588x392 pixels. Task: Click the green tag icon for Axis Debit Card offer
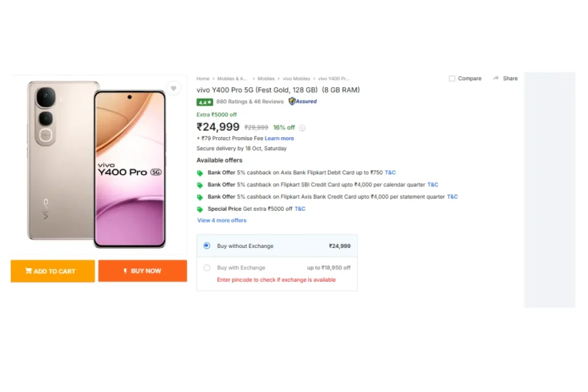[x=200, y=173]
